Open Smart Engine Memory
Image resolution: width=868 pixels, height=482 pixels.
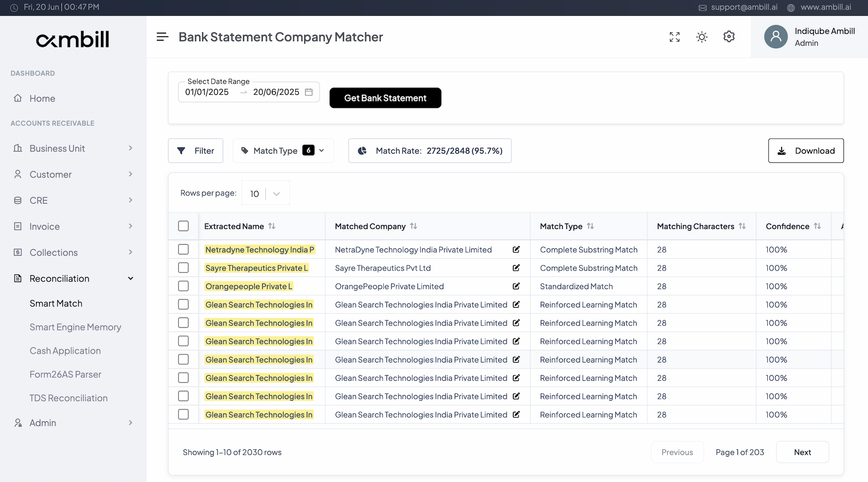pos(75,327)
